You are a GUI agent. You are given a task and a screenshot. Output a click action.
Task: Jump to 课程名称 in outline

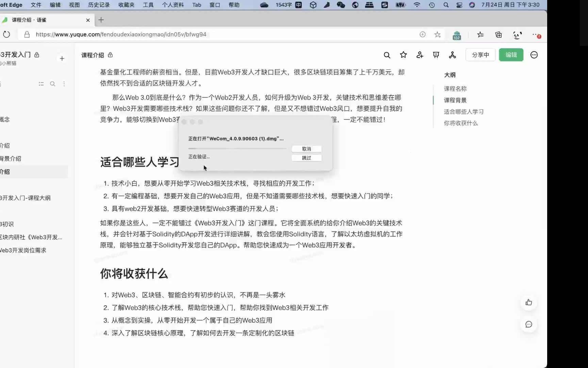[455, 89]
